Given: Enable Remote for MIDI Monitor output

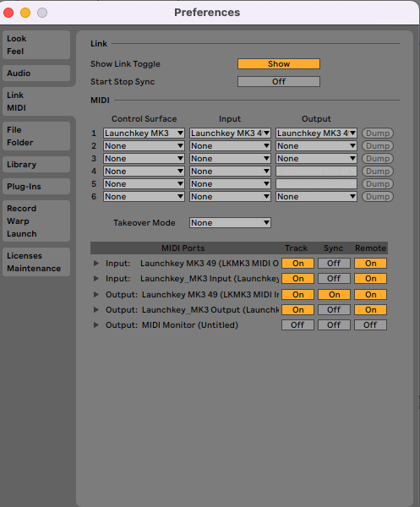Looking at the screenshot, I should [x=370, y=325].
